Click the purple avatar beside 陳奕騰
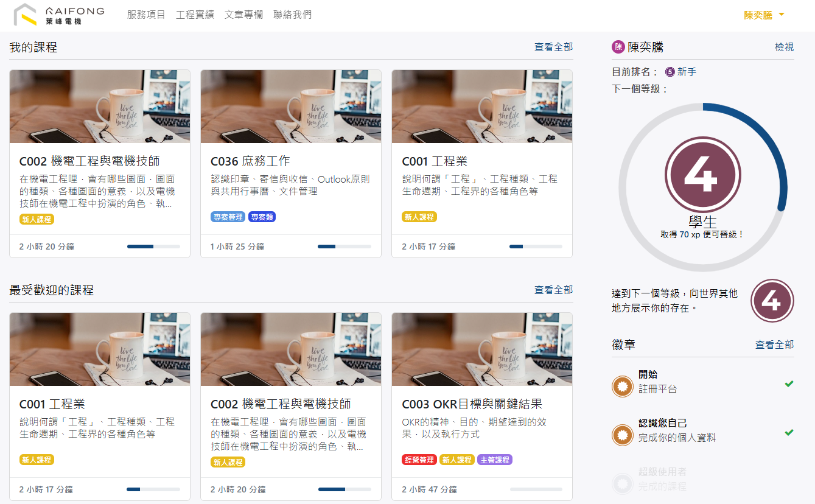This screenshot has height=504, width=815. click(x=618, y=47)
